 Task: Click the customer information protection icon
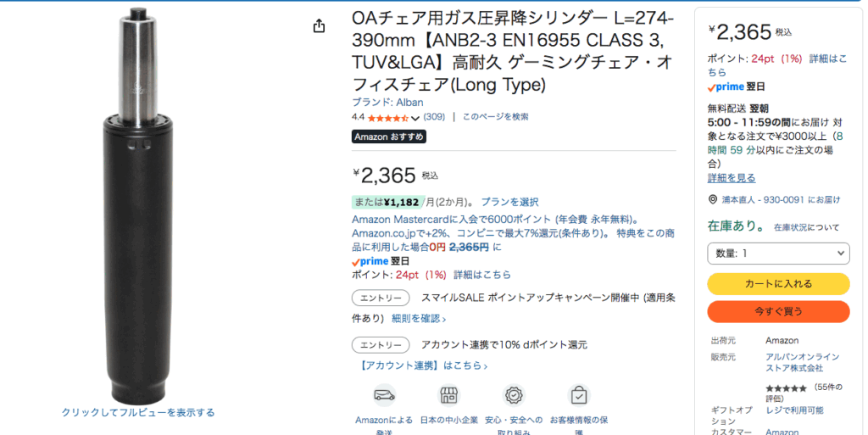point(579,395)
